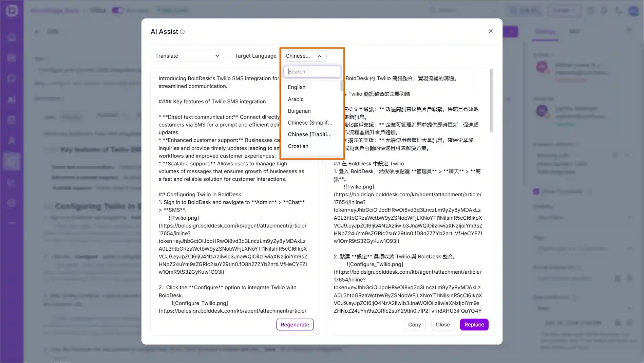This screenshot has width=644, height=363.
Task: Click the "## Configuring Twilio in BoldDesk" line
Action: [x=200, y=195]
